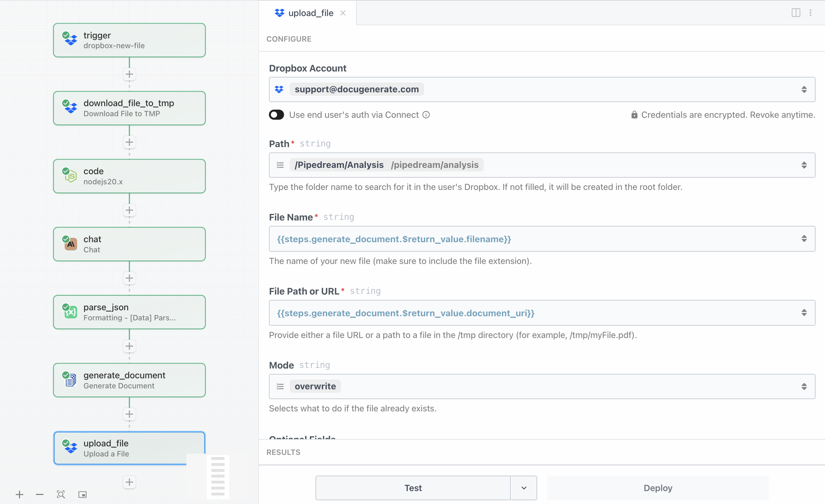
Task: Click the Dropbox icon in the account field
Action: tap(279, 89)
